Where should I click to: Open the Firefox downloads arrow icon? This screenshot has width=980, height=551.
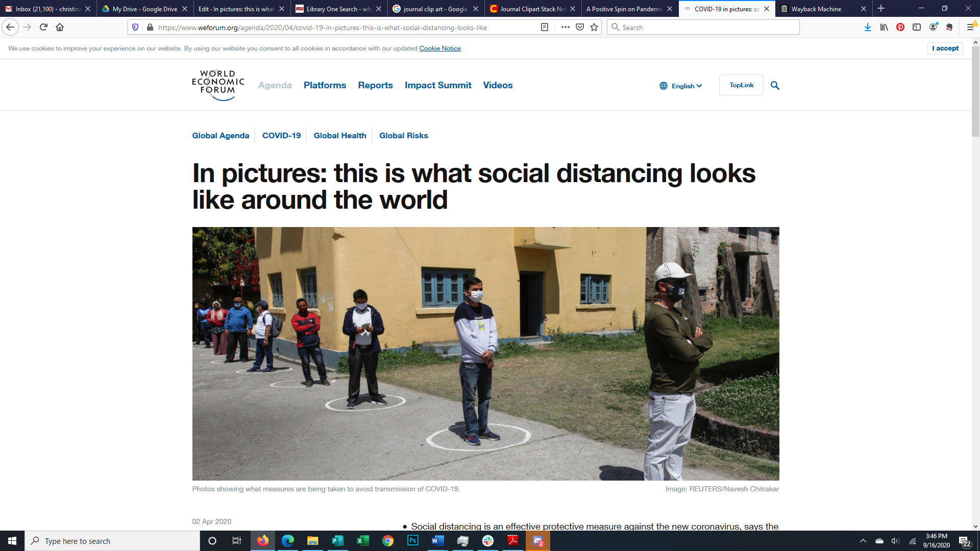(x=867, y=27)
